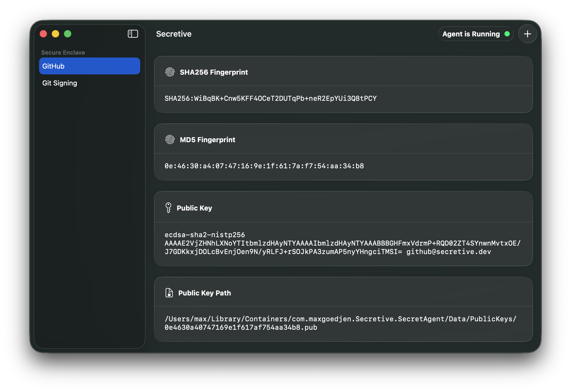Click the Secure Enclave section header
571x392 pixels.
coord(63,52)
